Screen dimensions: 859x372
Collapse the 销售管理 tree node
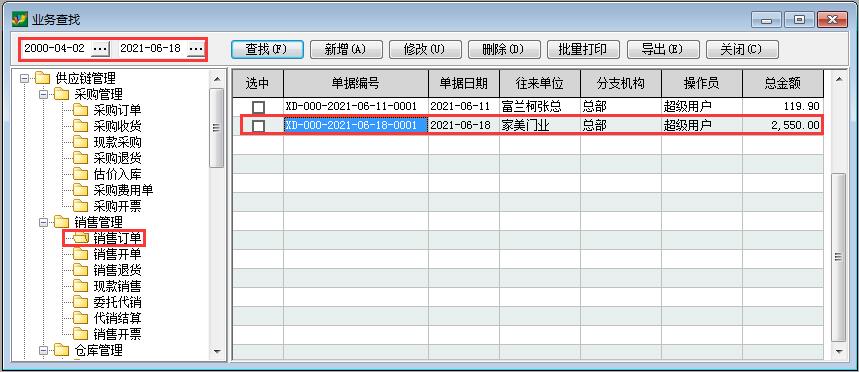coord(43,222)
